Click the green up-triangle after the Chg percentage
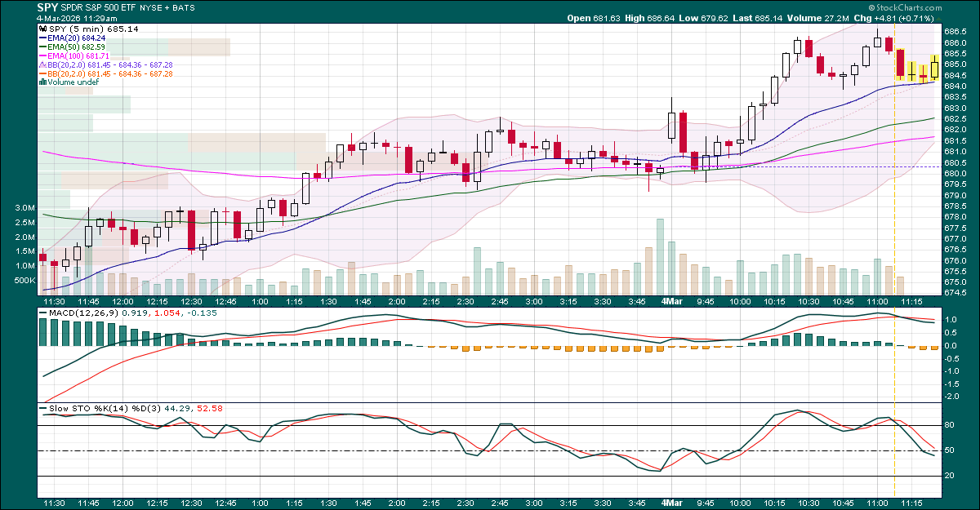Viewport: 980px width, 510px height. pyautogui.click(x=938, y=18)
